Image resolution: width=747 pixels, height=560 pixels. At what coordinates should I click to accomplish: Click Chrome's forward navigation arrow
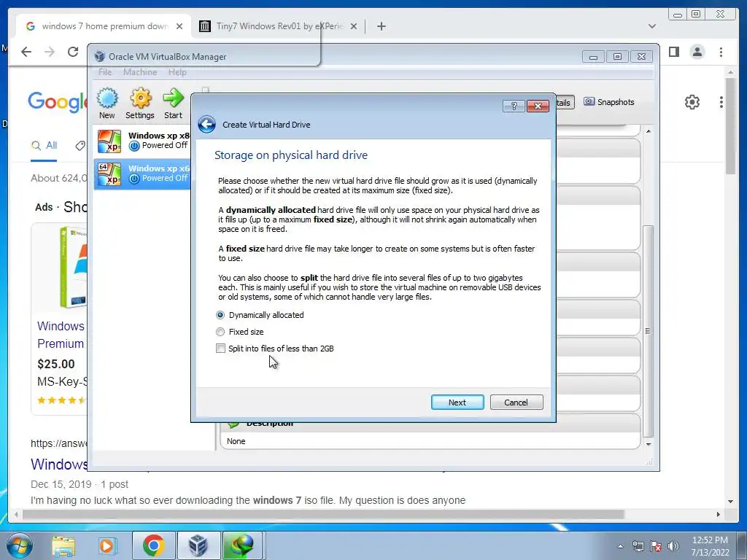49,52
